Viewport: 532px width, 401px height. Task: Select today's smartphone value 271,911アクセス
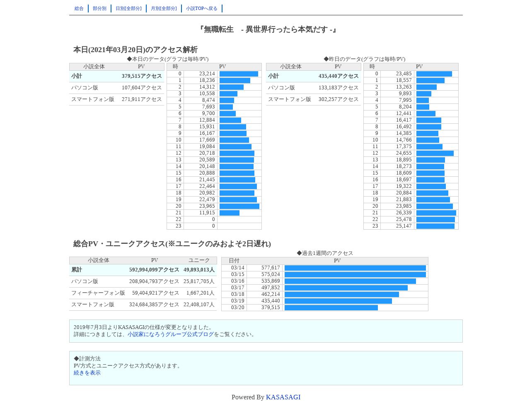pyautogui.click(x=142, y=99)
